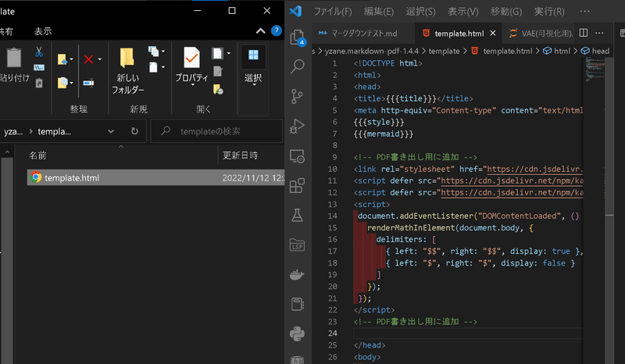Expand the Move to dropdown arrow

tap(71, 59)
